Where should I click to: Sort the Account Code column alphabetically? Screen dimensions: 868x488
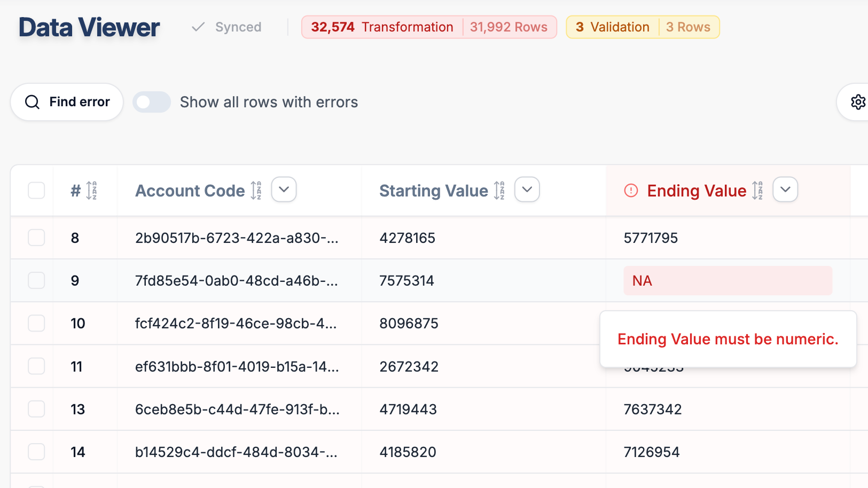click(255, 190)
